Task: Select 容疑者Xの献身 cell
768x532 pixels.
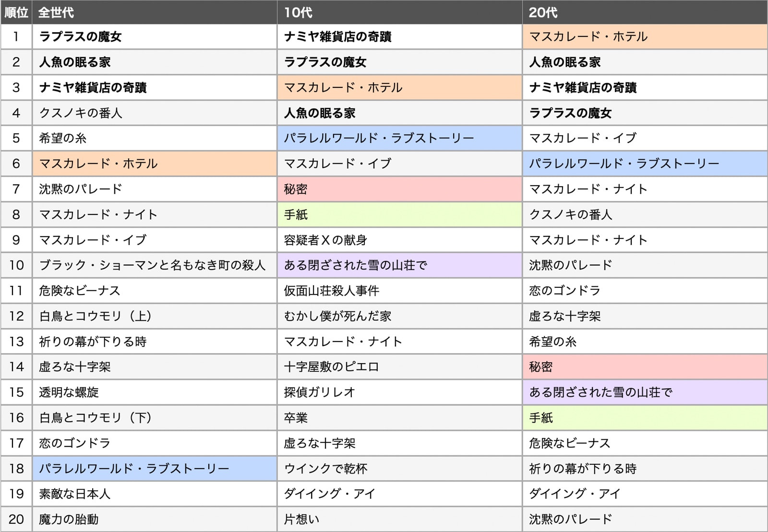Action: coord(325,240)
